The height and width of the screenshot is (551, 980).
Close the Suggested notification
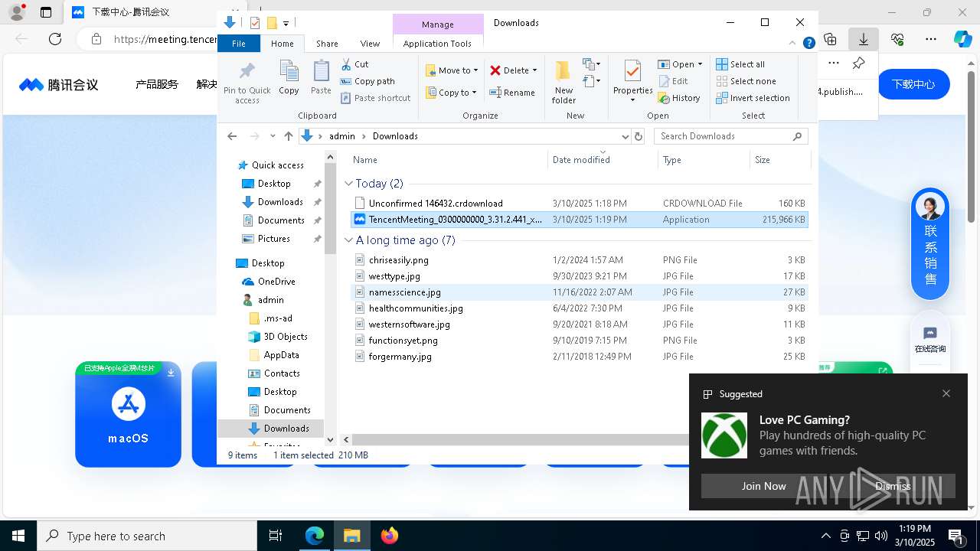[x=946, y=393]
